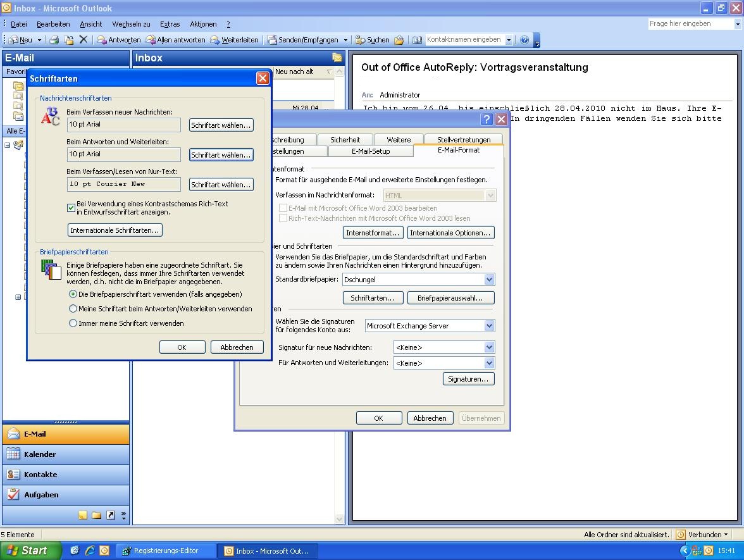Image resolution: width=744 pixels, height=560 pixels.
Task: Launch Outlook from quick launch bar
Action: (x=104, y=551)
